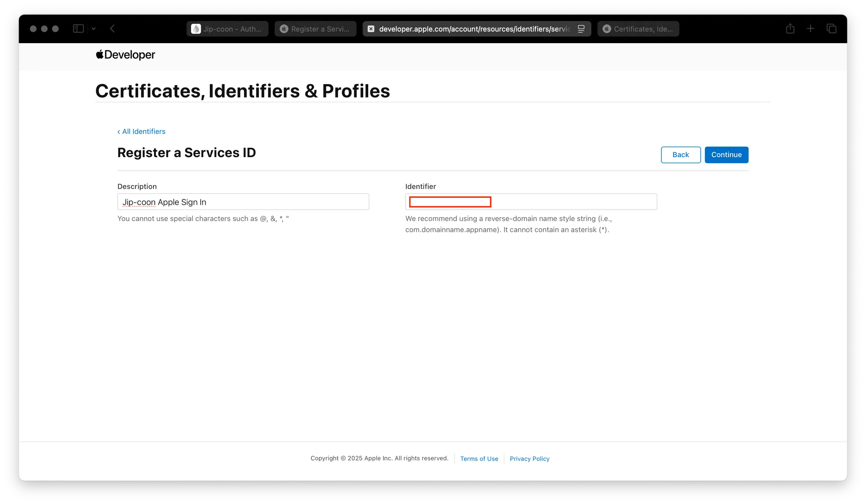The image size is (866, 504).
Task: Switch to the Jip-coon Auth tab
Action: click(227, 29)
